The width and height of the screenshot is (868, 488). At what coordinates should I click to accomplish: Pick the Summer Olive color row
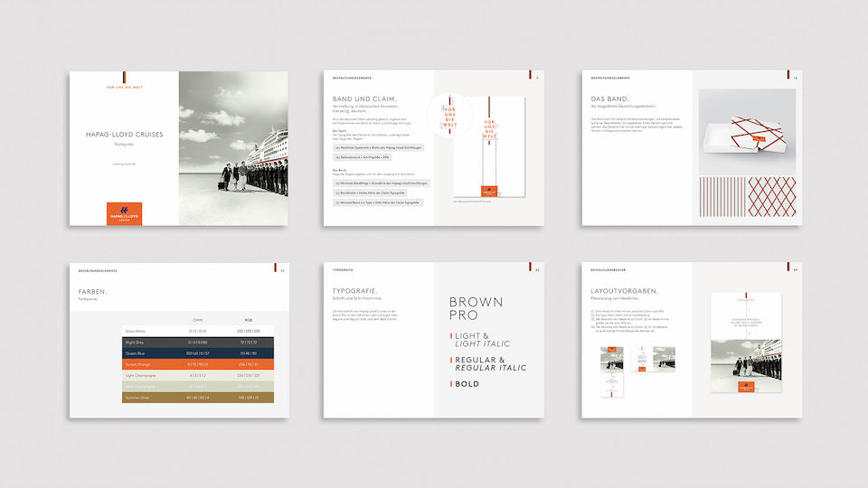point(198,398)
